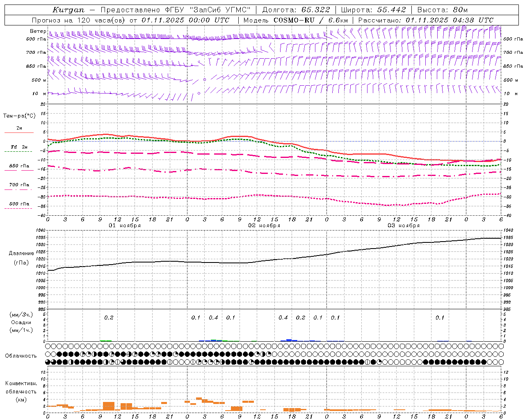
Task: Click the "Модель COSMO-RU / 6.6км" text
Action: (295, 20)
